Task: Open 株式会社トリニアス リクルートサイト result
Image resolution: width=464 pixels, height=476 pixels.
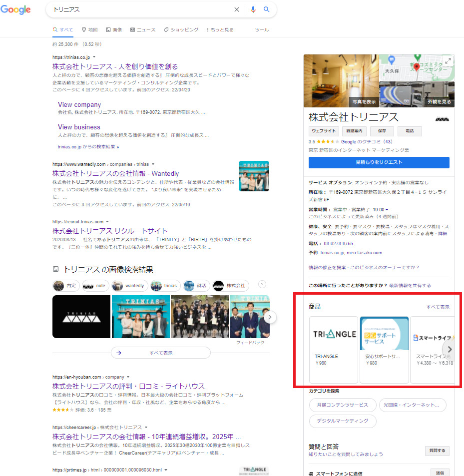Action: click(x=110, y=231)
